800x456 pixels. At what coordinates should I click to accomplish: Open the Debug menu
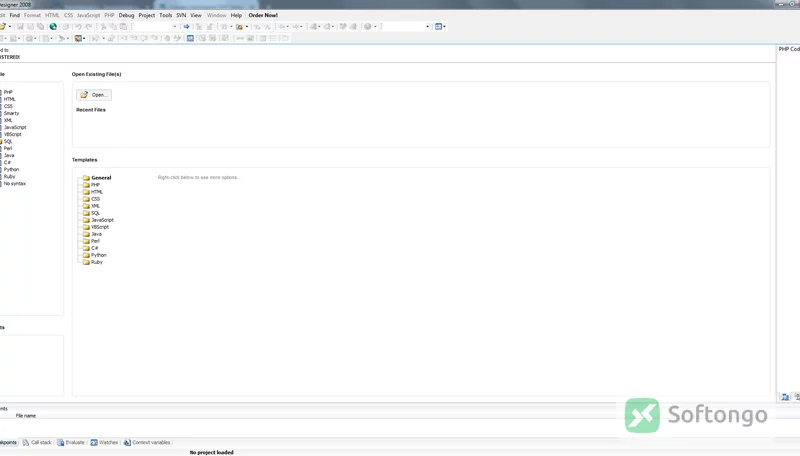[126, 15]
